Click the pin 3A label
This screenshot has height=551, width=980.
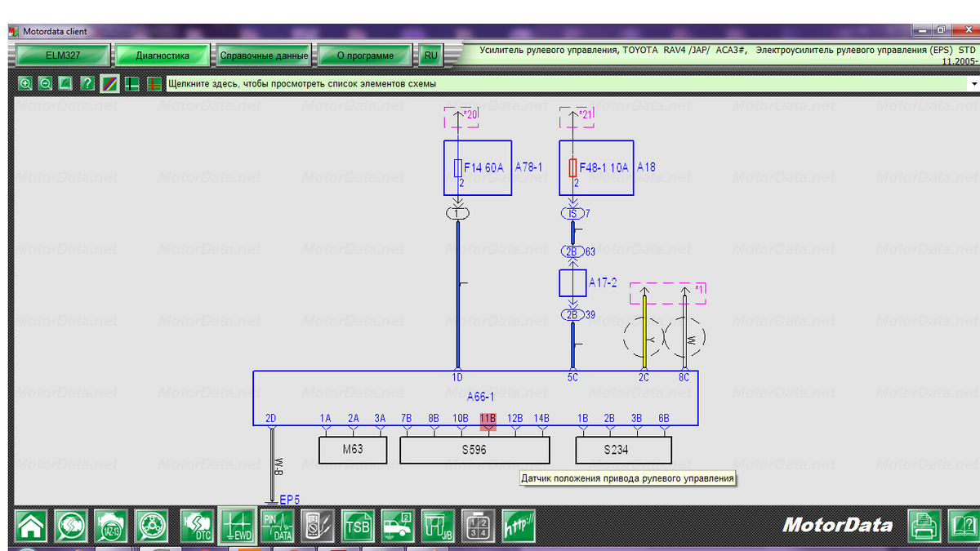pos(380,419)
